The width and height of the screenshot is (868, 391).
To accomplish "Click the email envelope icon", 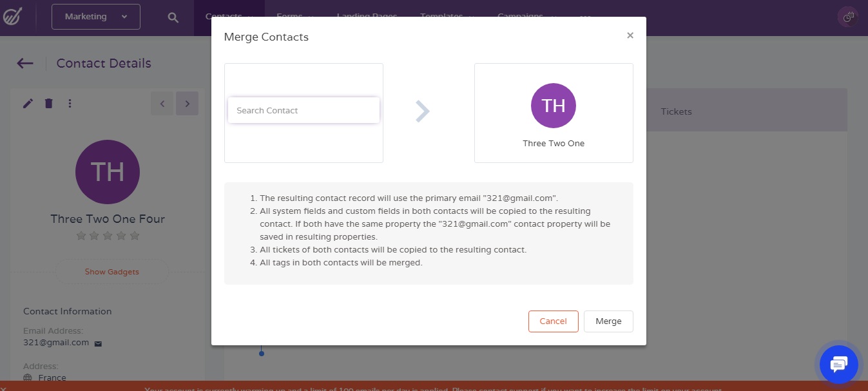I will (x=98, y=343).
